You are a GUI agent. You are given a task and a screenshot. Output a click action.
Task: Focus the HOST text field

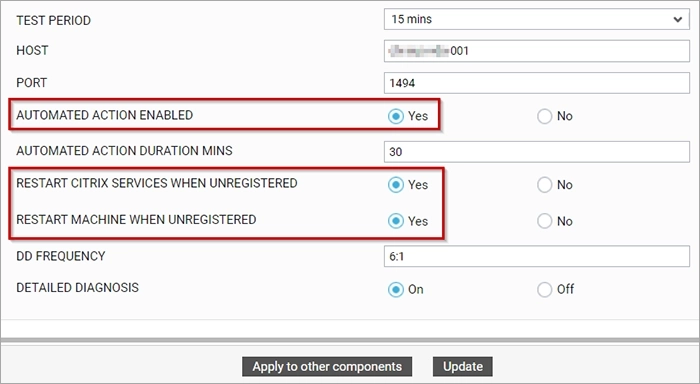click(x=537, y=51)
